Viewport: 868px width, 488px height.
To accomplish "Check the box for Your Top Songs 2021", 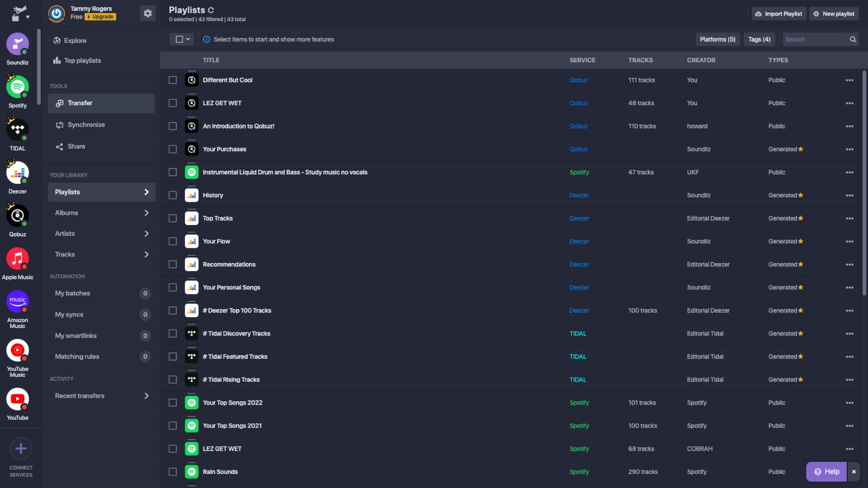I will pyautogui.click(x=173, y=426).
